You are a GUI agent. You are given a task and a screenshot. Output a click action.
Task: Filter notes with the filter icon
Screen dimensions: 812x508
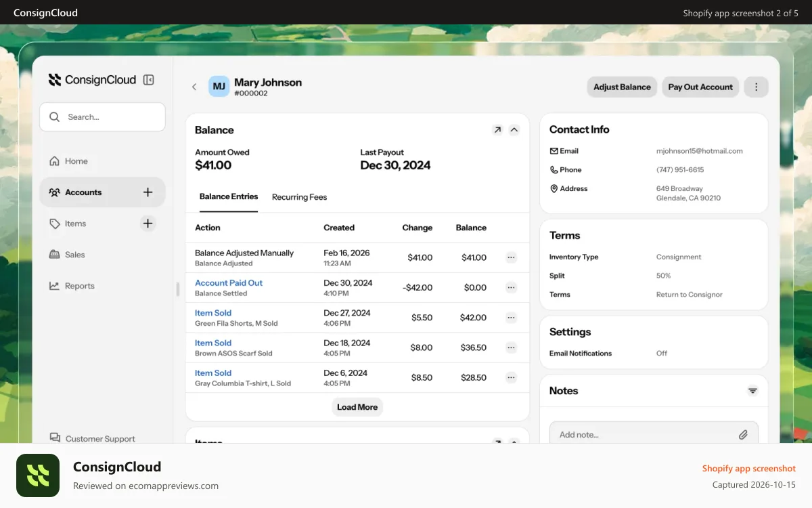[752, 391]
